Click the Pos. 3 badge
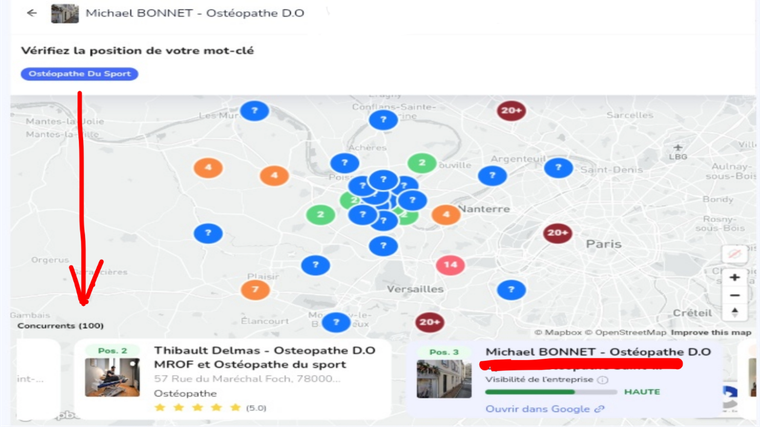The height and width of the screenshot is (427, 760). [x=444, y=352]
